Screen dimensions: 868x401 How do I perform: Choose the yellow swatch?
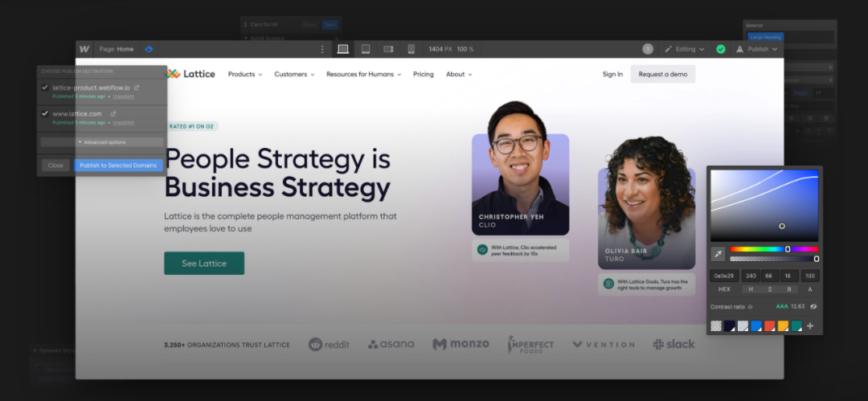click(783, 325)
